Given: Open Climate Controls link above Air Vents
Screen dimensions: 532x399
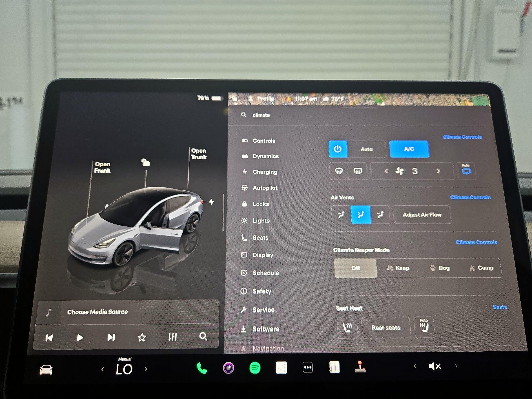Looking at the screenshot, I should [470, 197].
